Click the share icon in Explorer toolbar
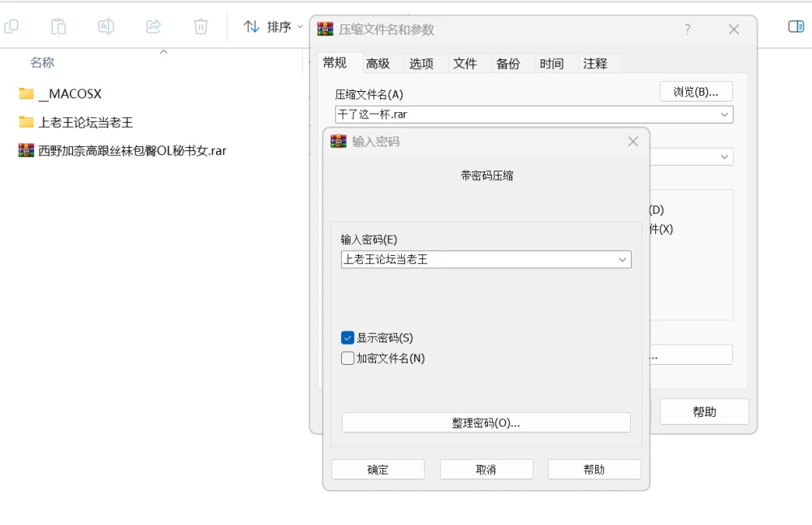The width and height of the screenshot is (812, 525). [153, 27]
